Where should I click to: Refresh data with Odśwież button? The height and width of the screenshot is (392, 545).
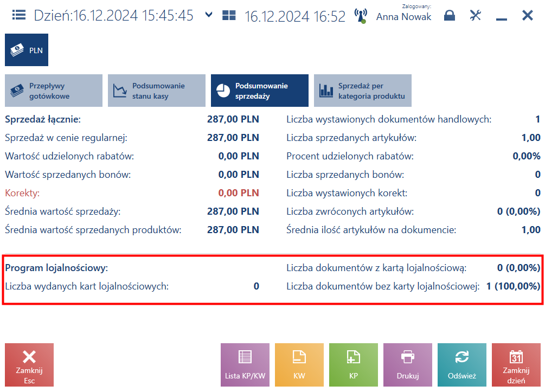point(462,365)
